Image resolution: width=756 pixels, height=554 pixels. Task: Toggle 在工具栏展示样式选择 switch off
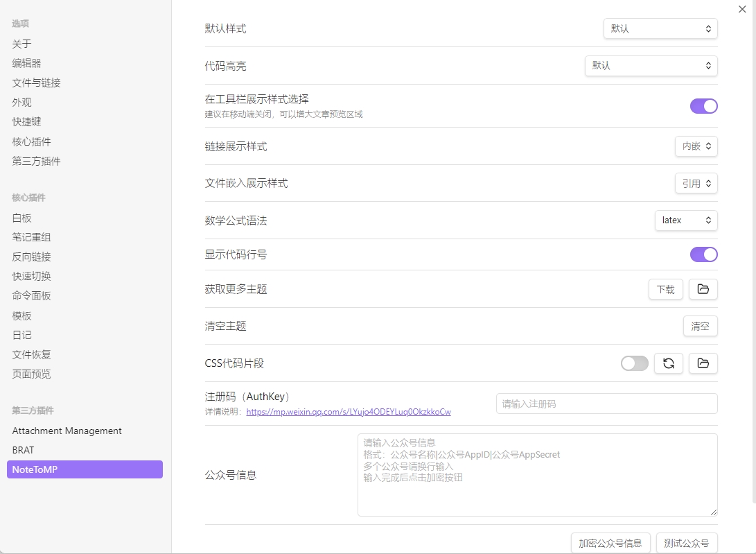tap(703, 106)
